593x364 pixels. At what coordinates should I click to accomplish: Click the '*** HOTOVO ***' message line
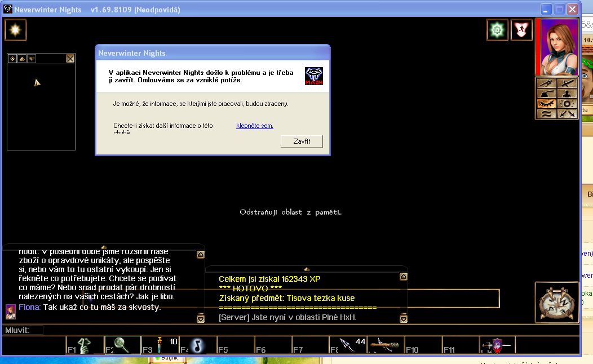[250, 288]
